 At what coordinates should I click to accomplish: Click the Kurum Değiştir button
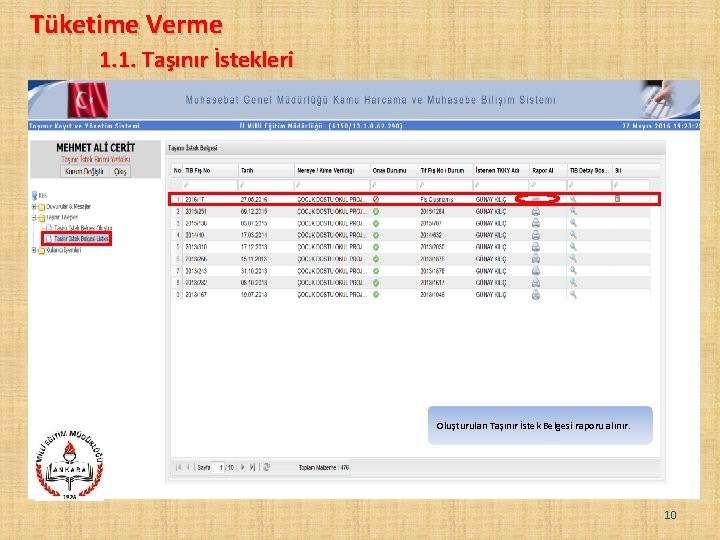(x=84, y=171)
